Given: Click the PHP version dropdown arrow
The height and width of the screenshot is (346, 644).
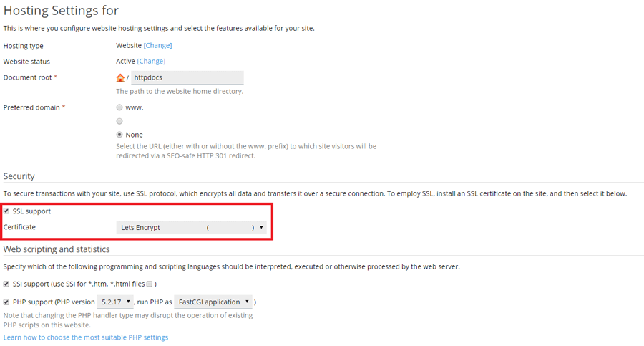Looking at the screenshot, I should 128,302.
